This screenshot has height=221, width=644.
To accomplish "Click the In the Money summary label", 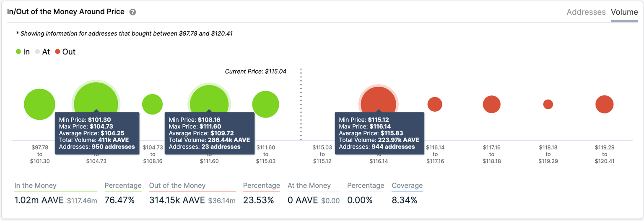I will point(35,185).
